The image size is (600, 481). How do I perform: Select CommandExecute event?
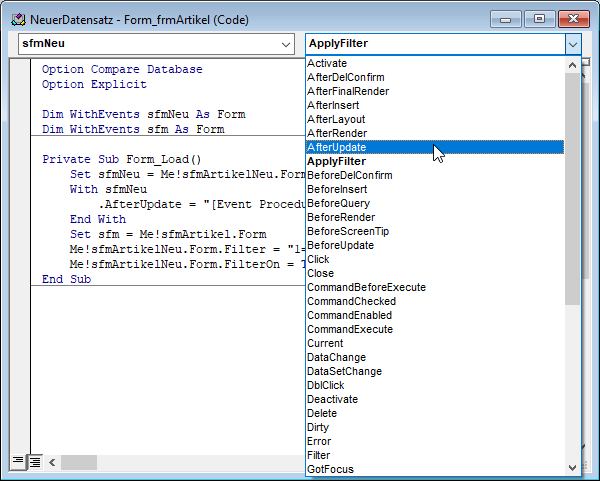point(435,329)
